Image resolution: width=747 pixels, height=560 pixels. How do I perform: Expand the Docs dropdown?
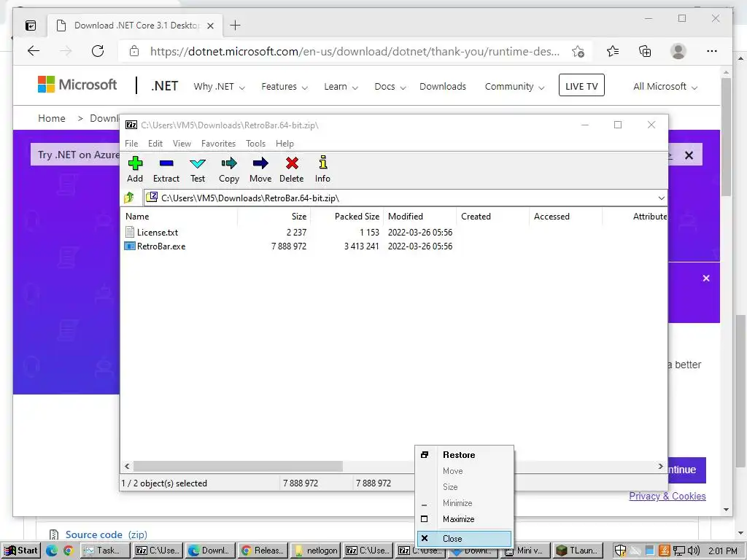[x=390, y=87]
